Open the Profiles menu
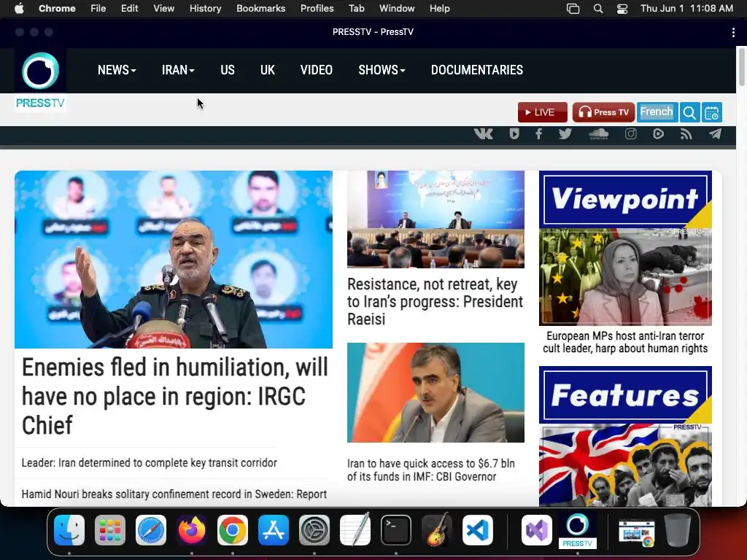Image resolution: width=747 pixels, height=560 pixels. 317,9
